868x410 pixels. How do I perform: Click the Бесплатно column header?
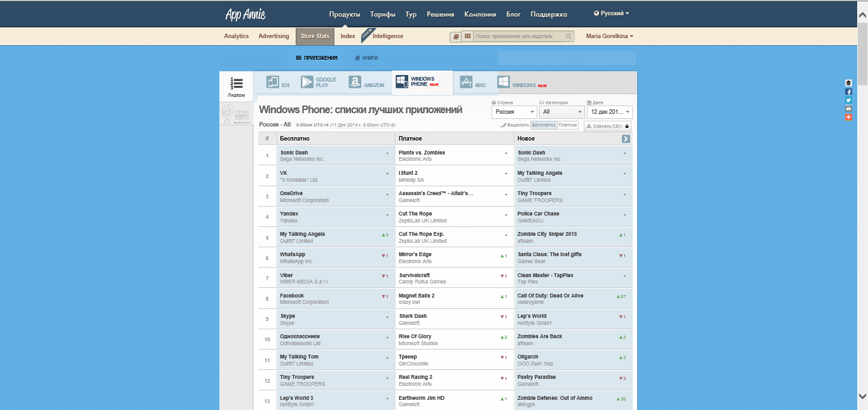(x=336, y=139)
